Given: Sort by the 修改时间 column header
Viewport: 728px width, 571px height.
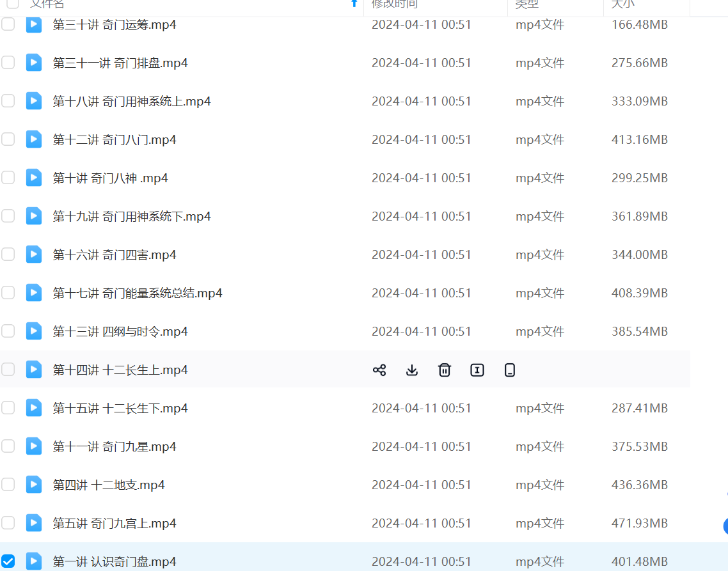Looking at the screenshot, I should [395, 4].
